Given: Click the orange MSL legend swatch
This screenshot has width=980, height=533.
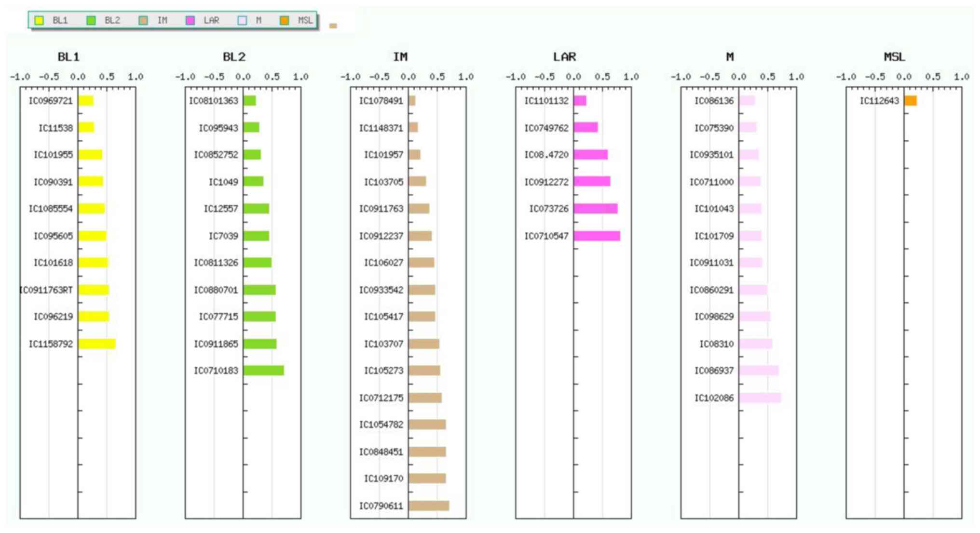Looking at the screenshot, I should tap(285, 20).
